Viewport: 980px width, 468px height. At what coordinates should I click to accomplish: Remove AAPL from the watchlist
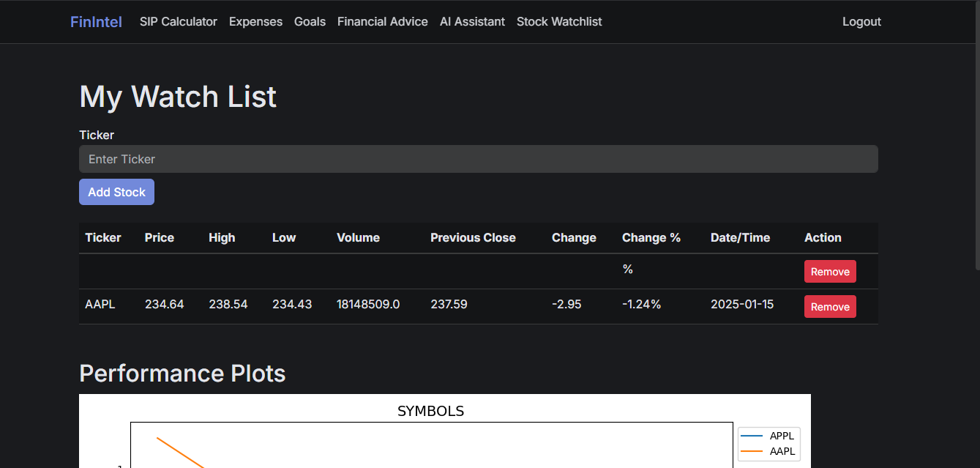[x=829, y=307]
